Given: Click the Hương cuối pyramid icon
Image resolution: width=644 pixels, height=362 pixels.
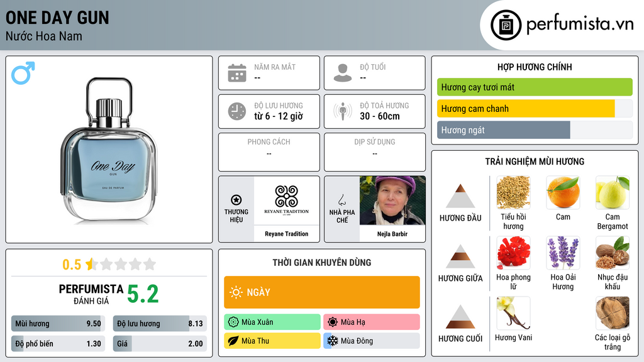Looking at the screenshot, I should (x=460, y=317).
